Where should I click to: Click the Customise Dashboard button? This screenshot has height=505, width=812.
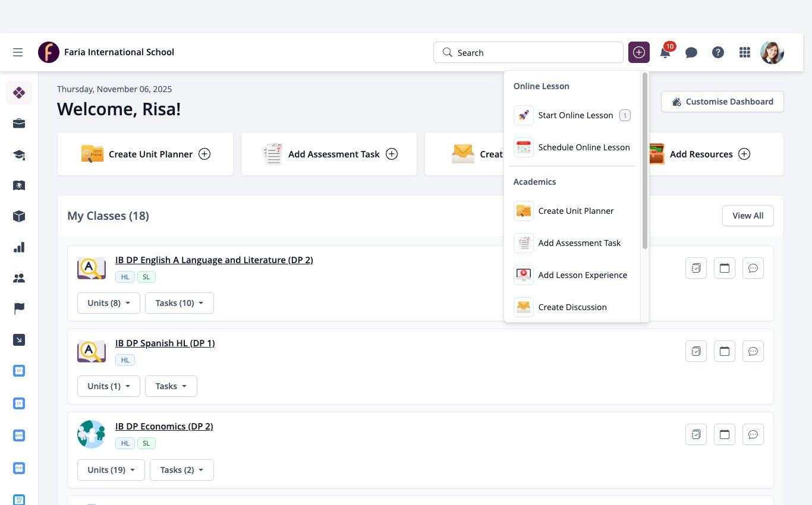[x=722, y=102]
